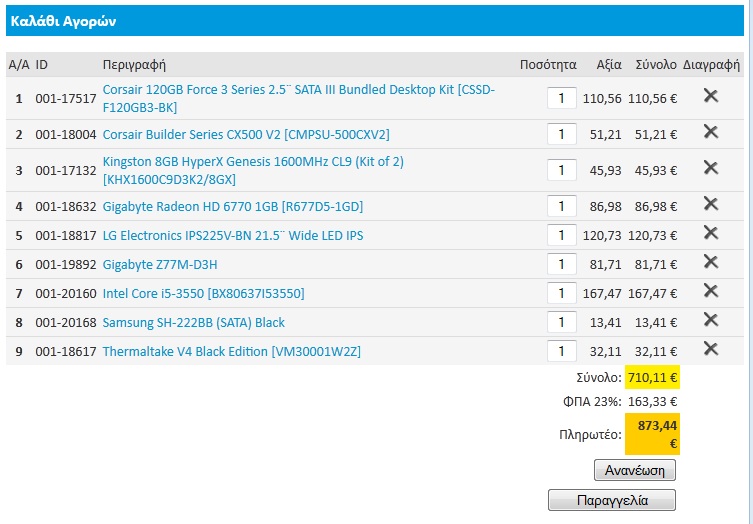This screenshot has height=524, width=753.
Task: Remove Corsair Builder Series CX500 V2 item
Action: click(x=711, y=132)
